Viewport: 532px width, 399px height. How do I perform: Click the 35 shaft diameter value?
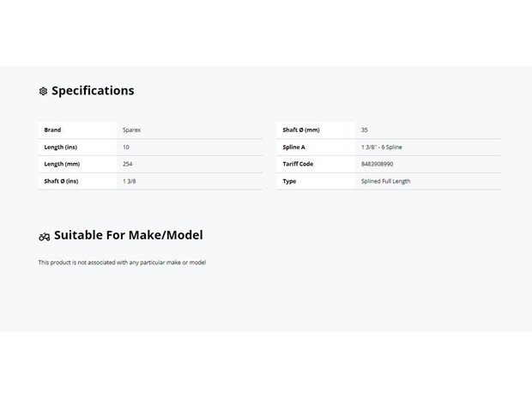click(x=365, y=130)
